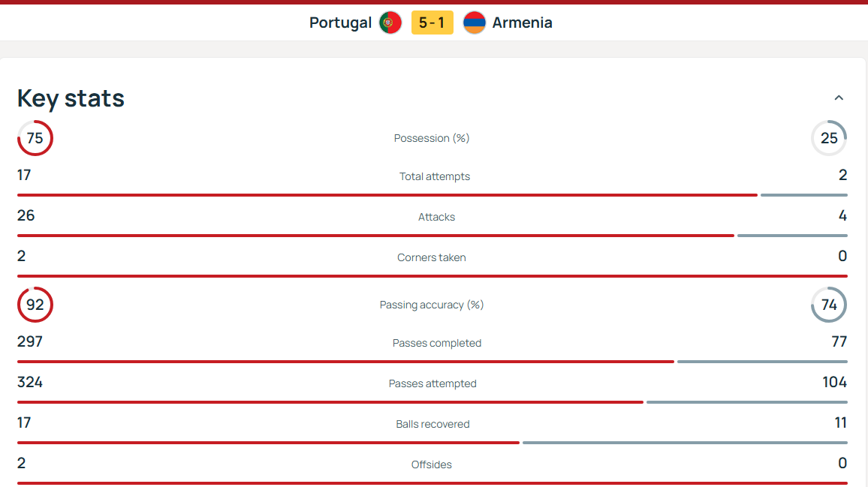
Task: Click the Passes completed label
Action: coord(437,343)
